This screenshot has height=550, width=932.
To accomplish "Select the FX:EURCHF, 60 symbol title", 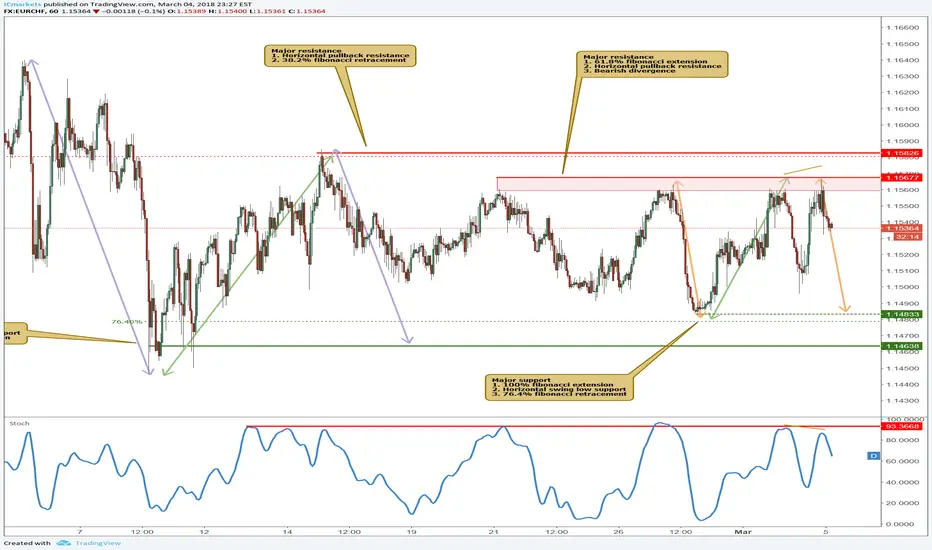I will 31,11.
